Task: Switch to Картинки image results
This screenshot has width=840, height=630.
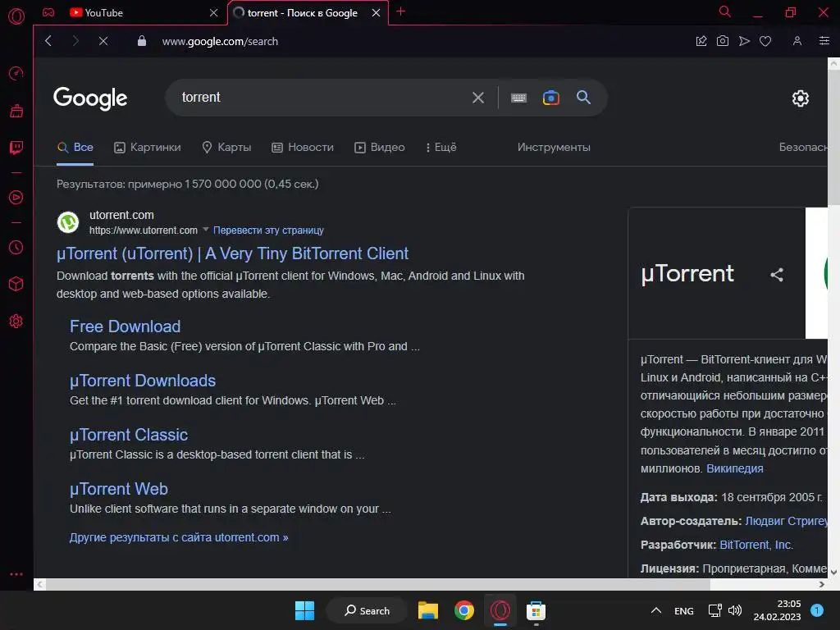Action: (x=148, y=148)
